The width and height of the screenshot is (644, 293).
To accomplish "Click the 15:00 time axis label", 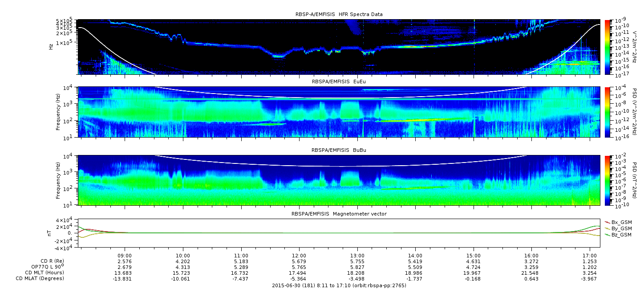I will pyautogui.click(x=473, y=255).
